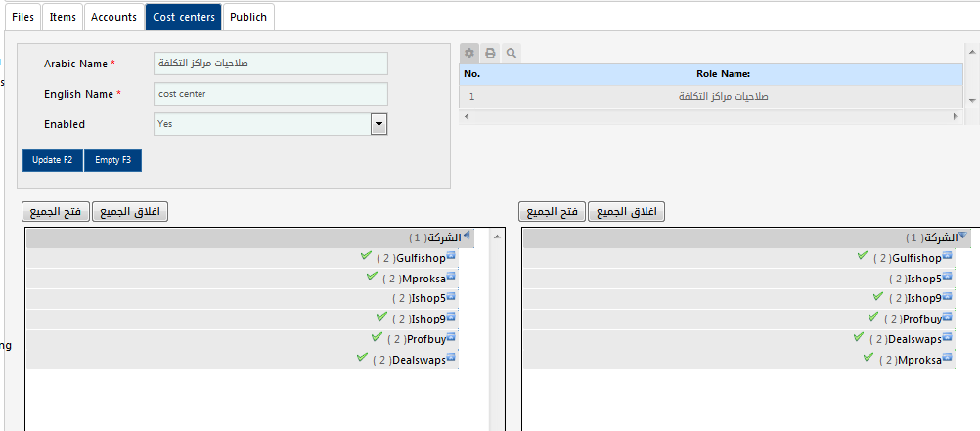
Task: Expand the الشركة root node in left tree
Action: point(466,237)
